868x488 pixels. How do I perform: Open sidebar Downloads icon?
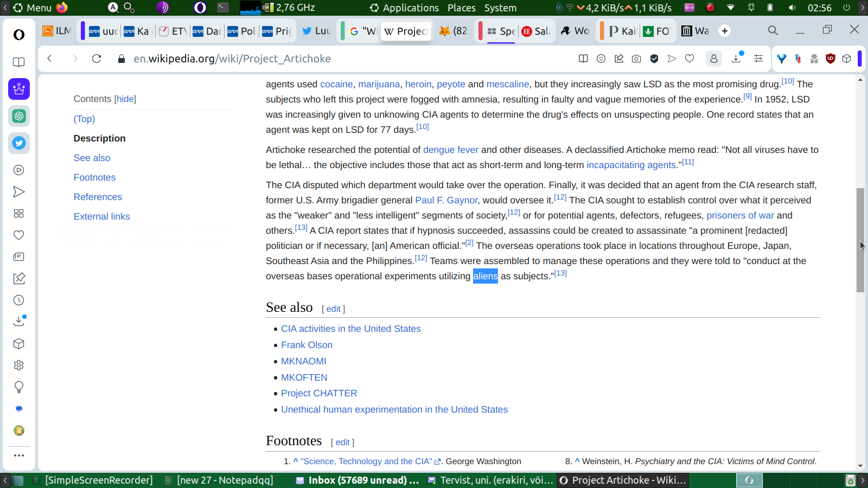[x=19, y=321]
